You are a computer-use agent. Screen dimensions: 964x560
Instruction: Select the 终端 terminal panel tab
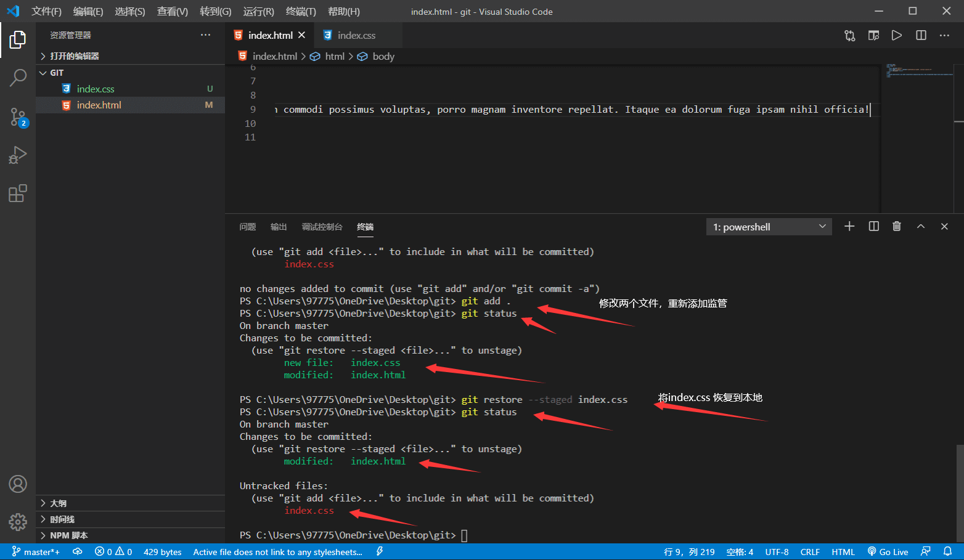366,227
